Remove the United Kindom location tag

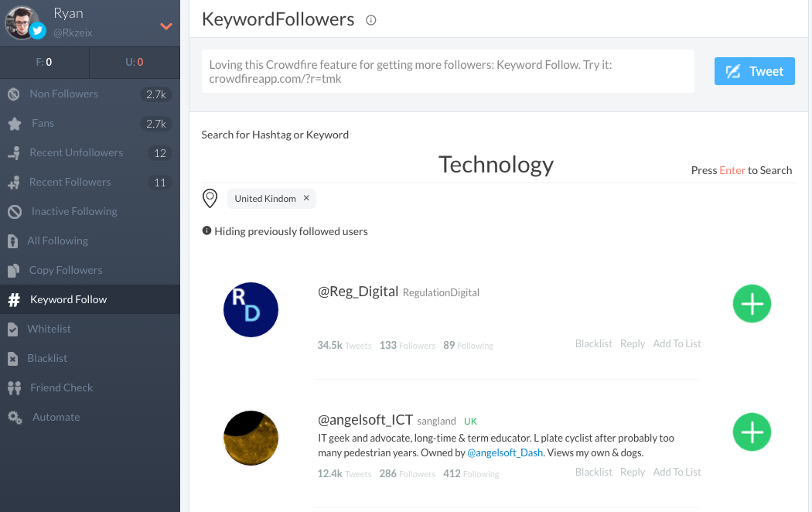pos(306,198)
